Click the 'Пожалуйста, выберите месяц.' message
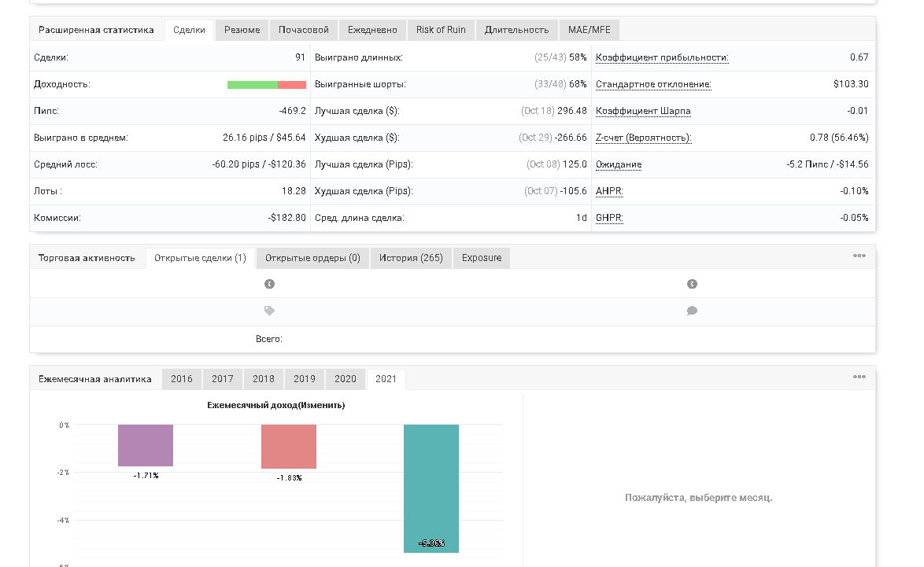This screenshot has height=567, width=924. 698,498
